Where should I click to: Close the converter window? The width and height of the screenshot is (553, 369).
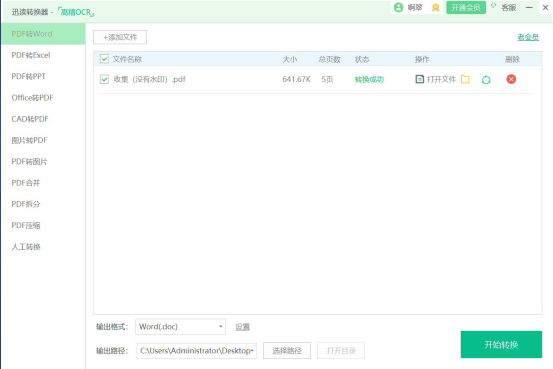coord(545,7)
